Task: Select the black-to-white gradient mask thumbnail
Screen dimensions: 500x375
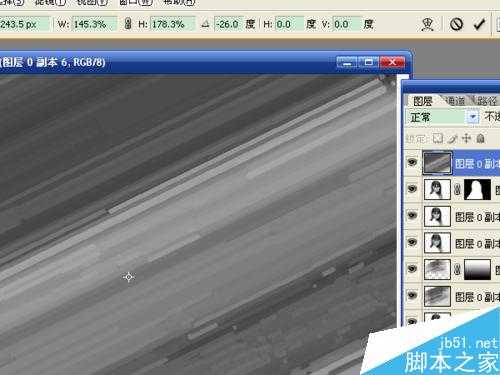Action: click(x=477, y=269)
